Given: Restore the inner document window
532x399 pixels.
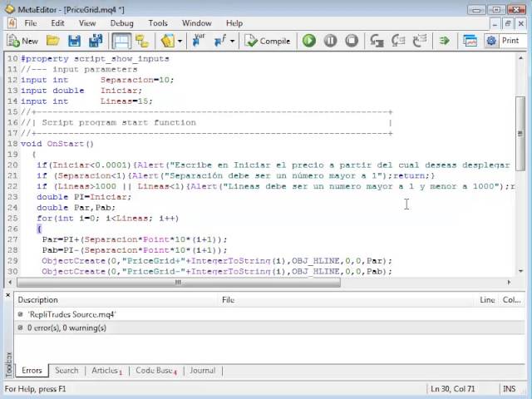Looking at the screenshot, I should tap(508, 23).
